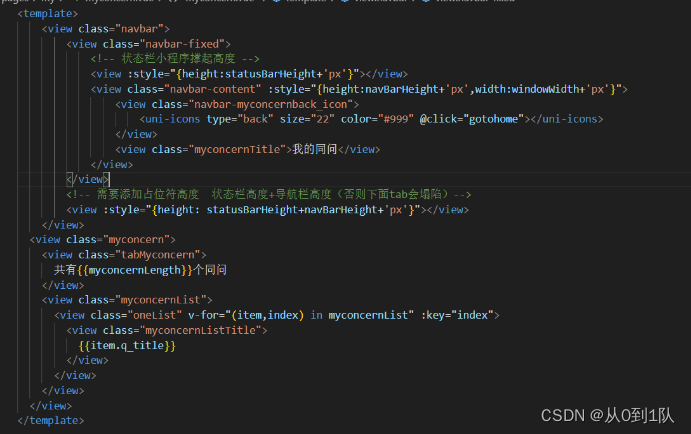Viewport: 691px width, 434px height.
Task: Click the title text 我的同问
Action: (x=315, y=149)
